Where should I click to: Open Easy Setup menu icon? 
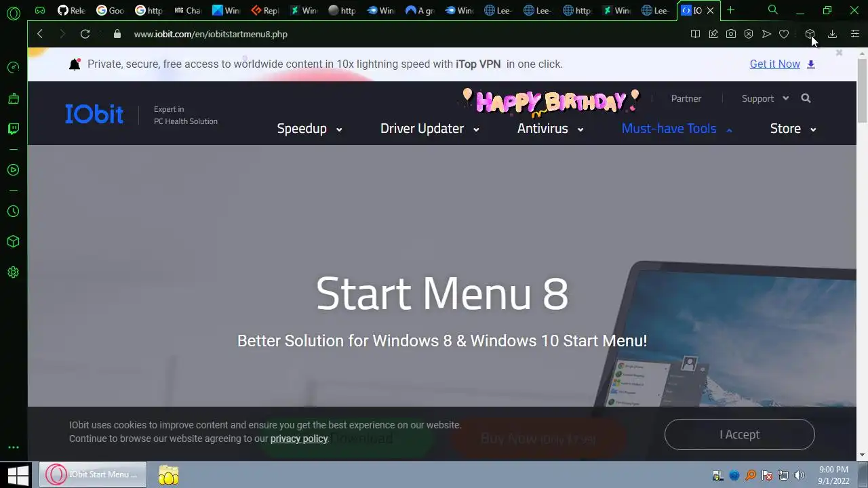(855, 34)
